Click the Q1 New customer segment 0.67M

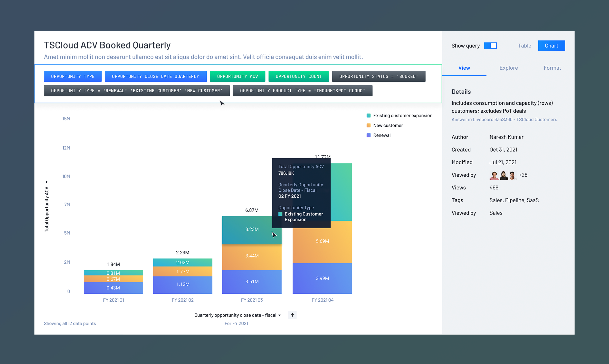click(x=113, y=279)
